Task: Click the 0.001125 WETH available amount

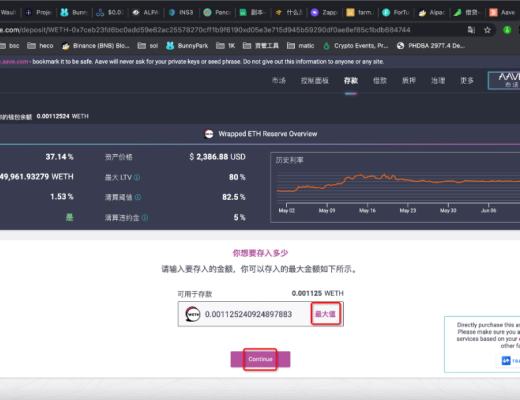Action: [317, 293]
